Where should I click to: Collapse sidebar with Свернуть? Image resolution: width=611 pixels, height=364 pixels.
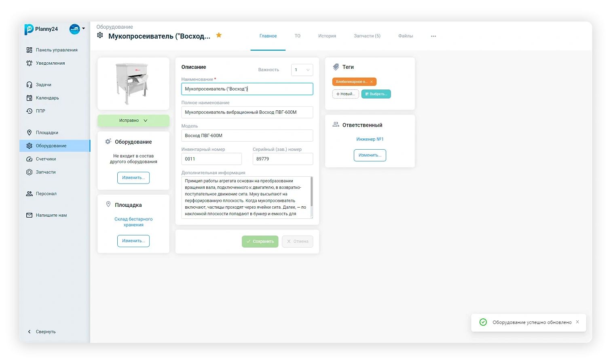click(x=41, y=332)
